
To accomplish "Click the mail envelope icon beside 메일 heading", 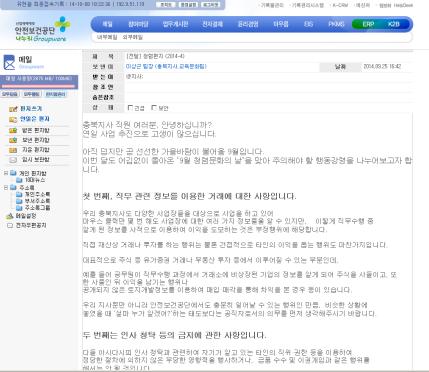I will click(9, 62).
